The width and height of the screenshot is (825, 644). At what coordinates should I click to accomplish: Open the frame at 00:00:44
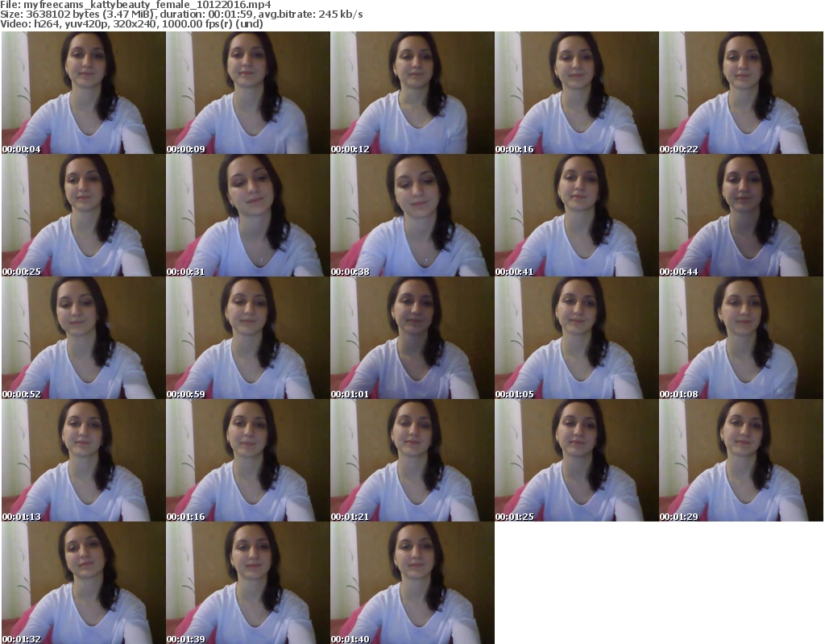pos(741,215)
